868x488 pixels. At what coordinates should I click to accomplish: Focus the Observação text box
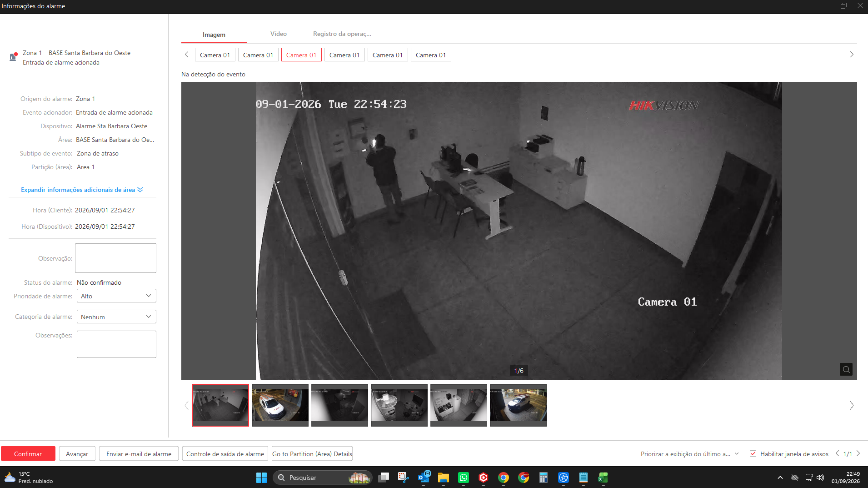(115, 258)
